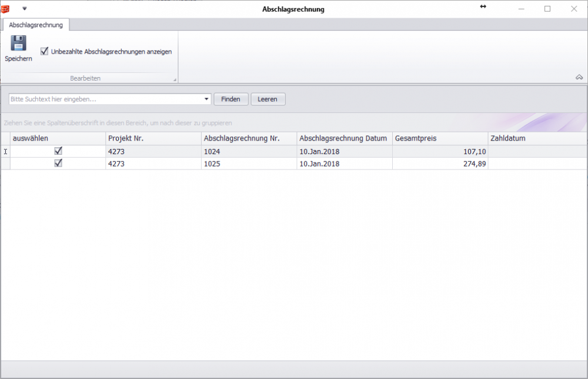Select the Zahldatum cell of invoice 1025
588x379 pixels.
(x=536, y=164)
